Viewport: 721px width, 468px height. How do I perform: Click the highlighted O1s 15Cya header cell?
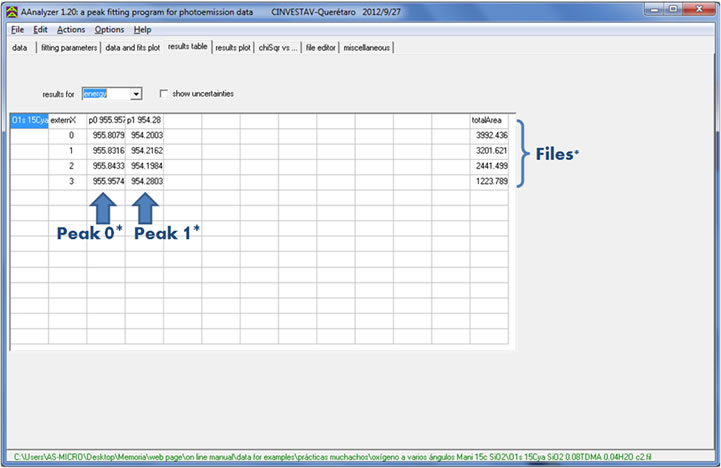point(28,120)
